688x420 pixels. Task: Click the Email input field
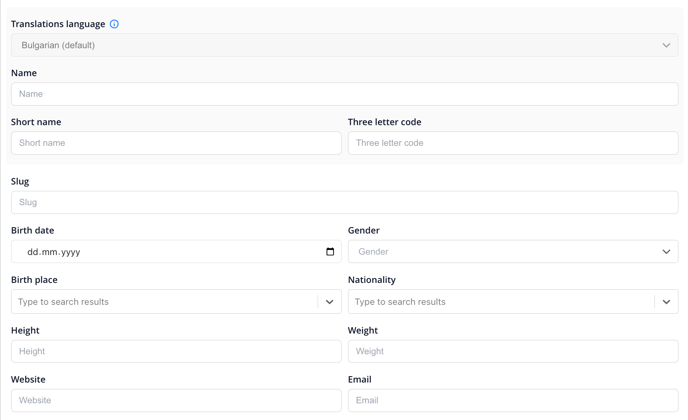(513, 400)
